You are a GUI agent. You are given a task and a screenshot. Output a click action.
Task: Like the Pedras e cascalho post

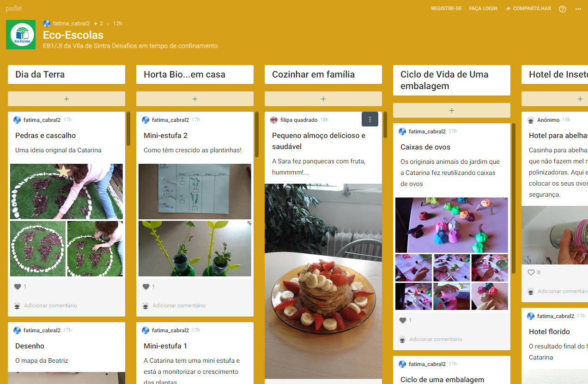tap(18, 287)
